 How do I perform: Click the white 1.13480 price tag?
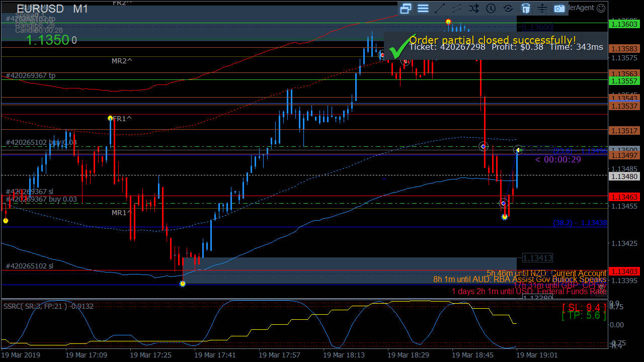(x=624, y=176)
